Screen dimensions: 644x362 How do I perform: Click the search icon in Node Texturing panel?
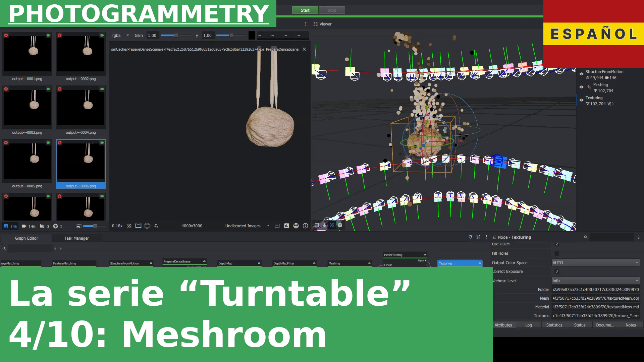pyautogui.click(x=586, y=237)
